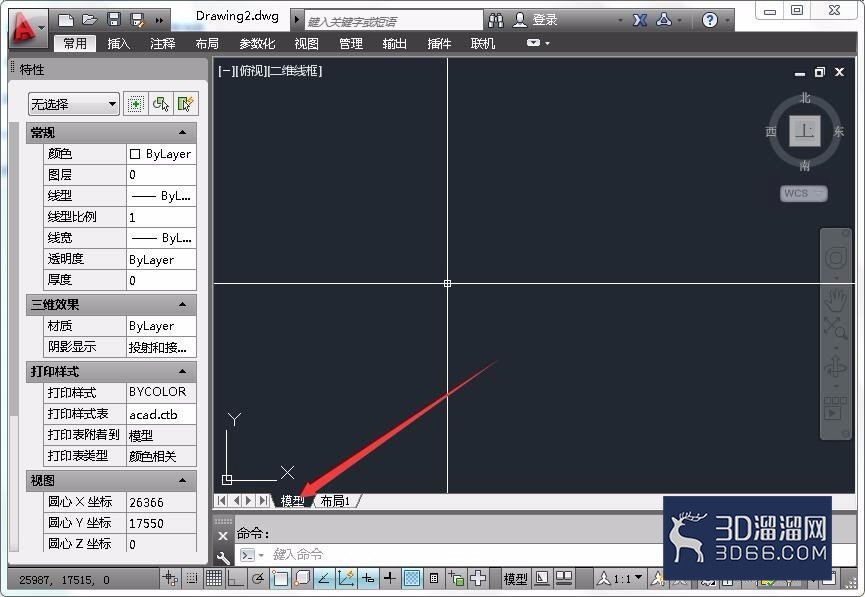Switch to the 布局1 layout tab
Image resolution: width=865 pixels, height=597 pixels.
tap(335, 500)
